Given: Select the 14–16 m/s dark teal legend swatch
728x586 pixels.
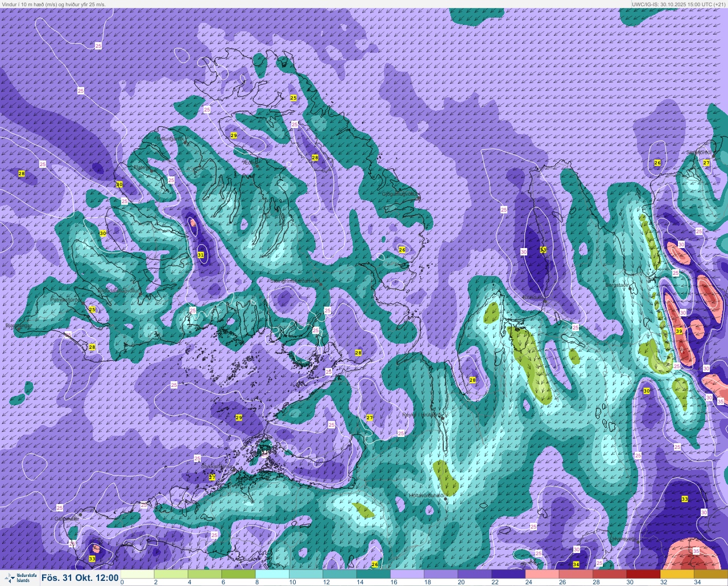Looking at the screenshot, I should [373, 574].
